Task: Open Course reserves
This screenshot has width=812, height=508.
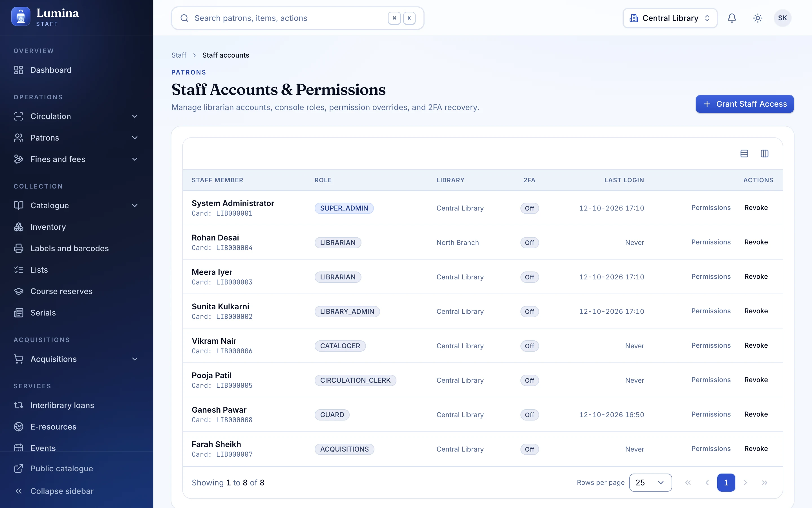Action: (76, 291)
